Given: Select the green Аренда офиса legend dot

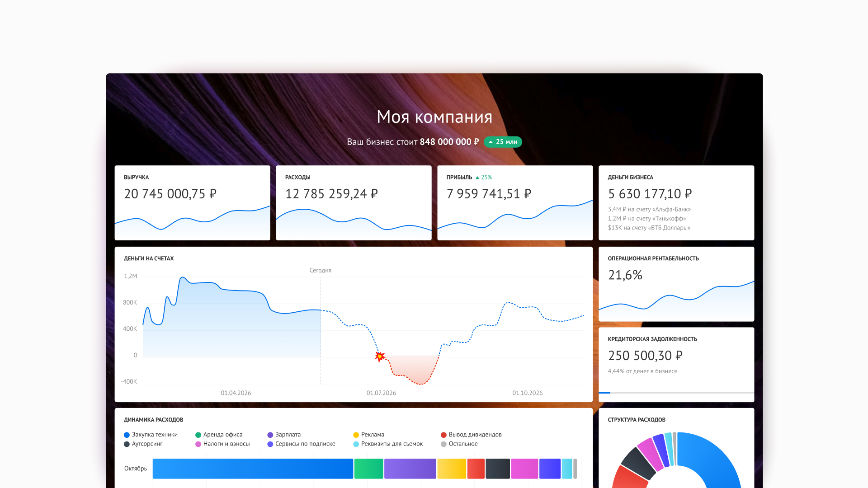Looking at the screenshot, I should [198, 435].
